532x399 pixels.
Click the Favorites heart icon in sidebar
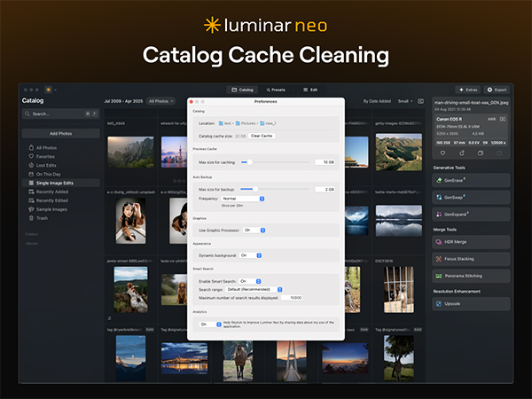coord(31,156)
